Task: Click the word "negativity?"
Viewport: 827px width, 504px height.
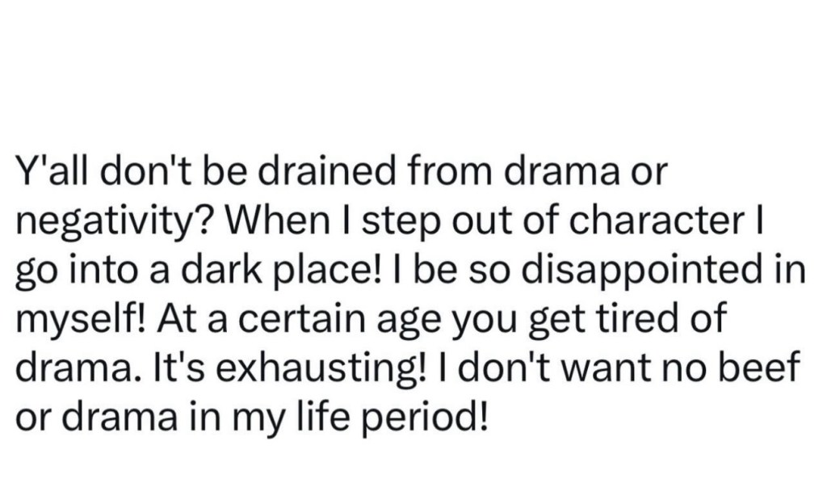Action: [x=112, y=221]
